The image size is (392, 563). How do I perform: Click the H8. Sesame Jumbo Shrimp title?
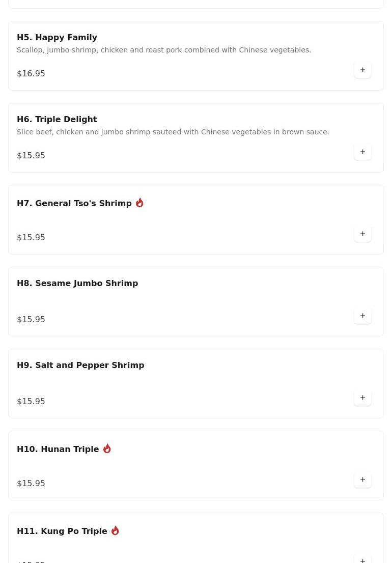77,284
